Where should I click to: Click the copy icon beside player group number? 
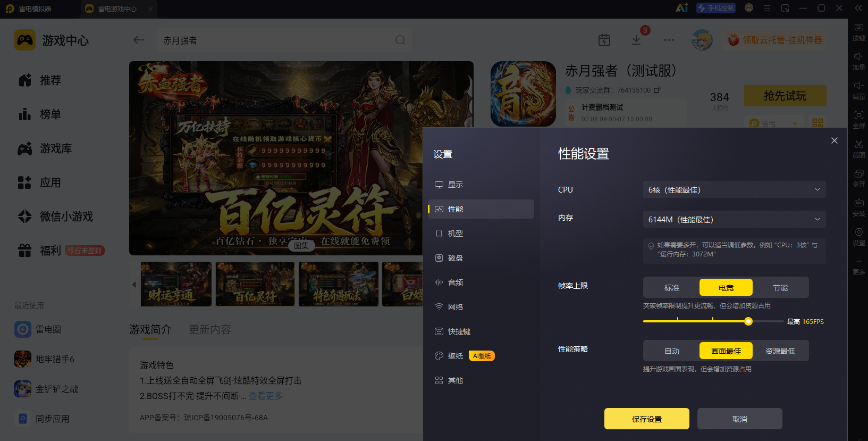657,90
